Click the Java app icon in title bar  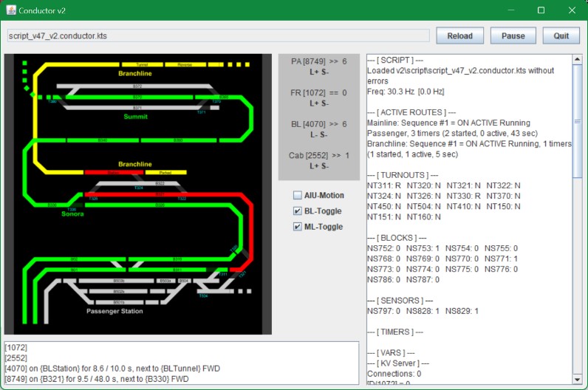click(13, 10)
